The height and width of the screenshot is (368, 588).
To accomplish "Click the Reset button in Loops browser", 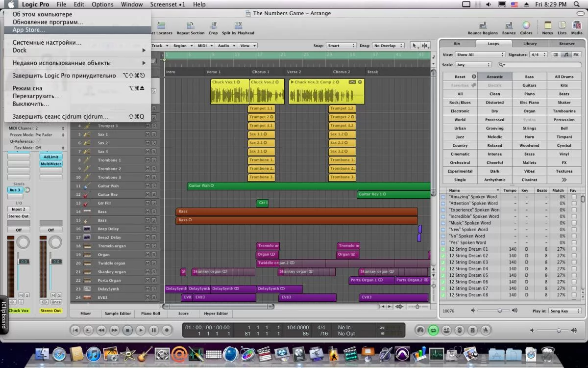I will (x=460, y=77).
